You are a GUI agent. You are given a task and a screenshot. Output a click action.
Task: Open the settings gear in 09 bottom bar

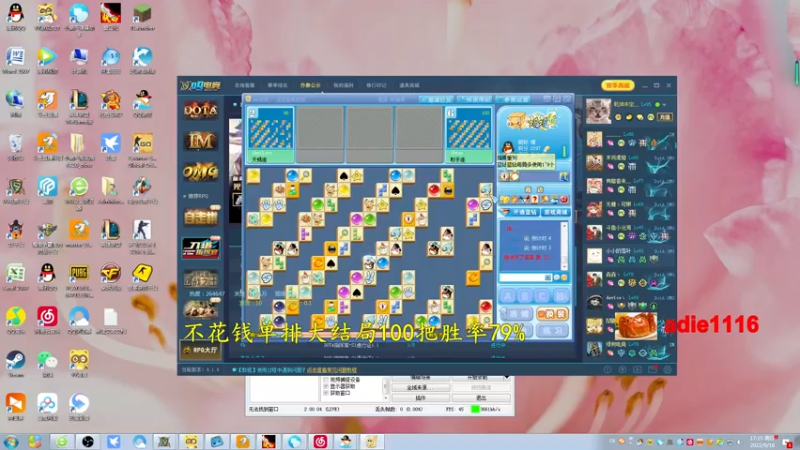667,369
